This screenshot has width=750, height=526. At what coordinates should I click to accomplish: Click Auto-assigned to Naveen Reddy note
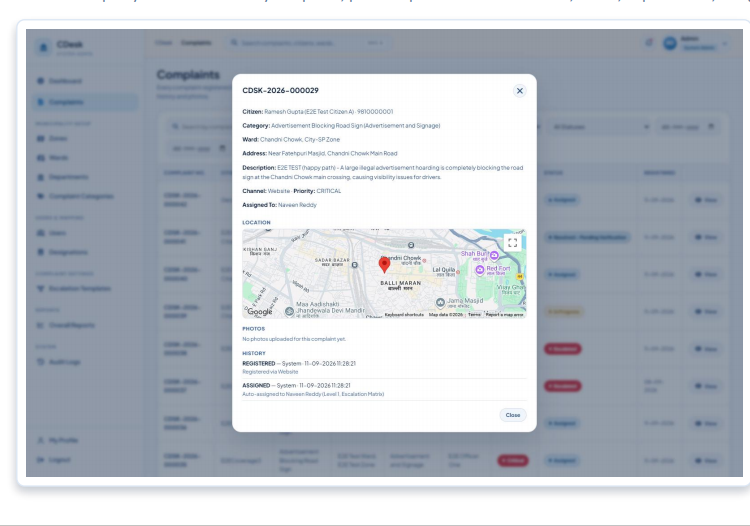click(313, 394)
